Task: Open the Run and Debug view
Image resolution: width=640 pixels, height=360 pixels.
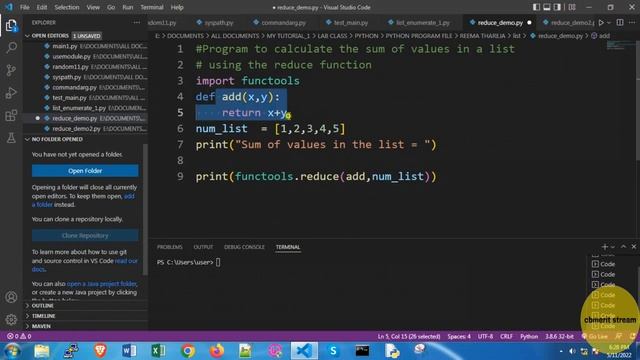Action: click(11, 93)
